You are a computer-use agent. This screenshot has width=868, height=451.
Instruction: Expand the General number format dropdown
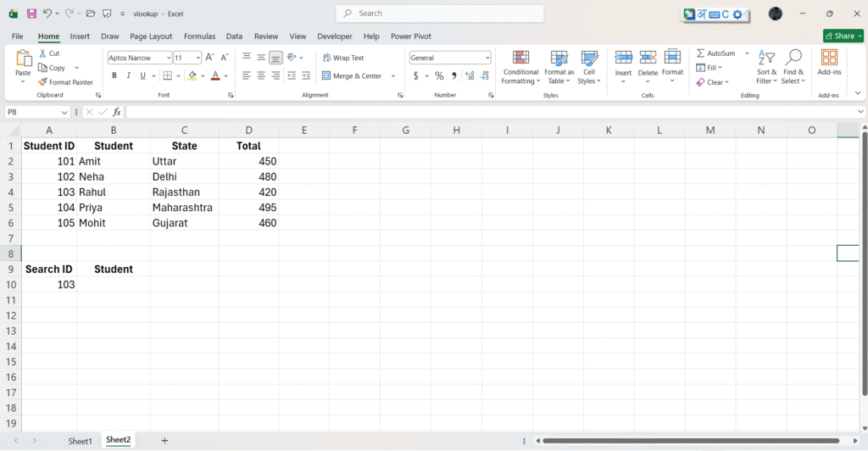[487, 58]
